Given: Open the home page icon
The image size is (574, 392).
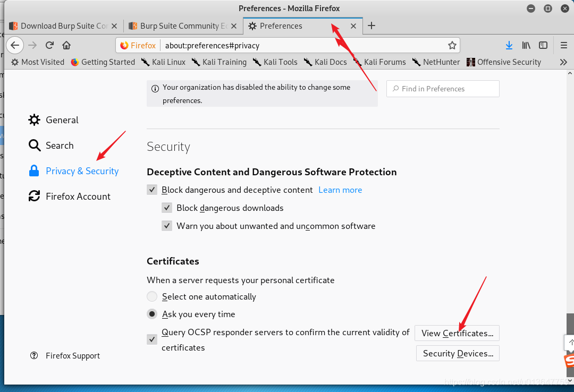Looking at the screenshot, I should click(x=66, y=45).
